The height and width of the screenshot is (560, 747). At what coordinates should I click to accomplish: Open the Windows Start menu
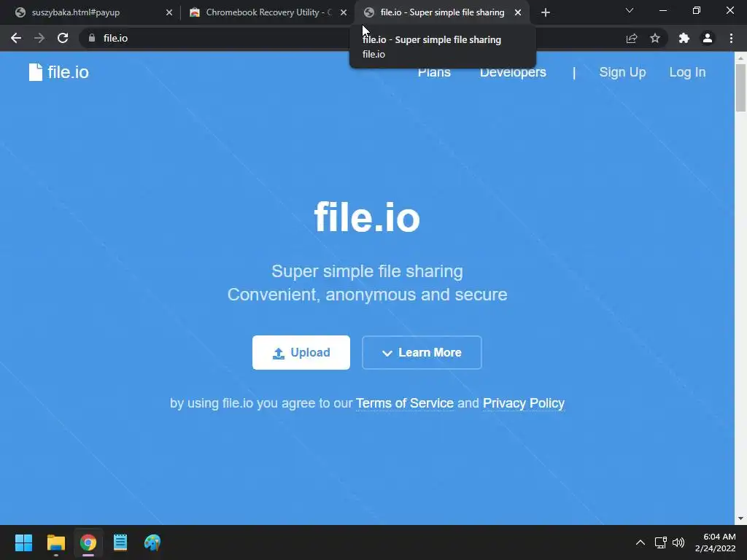(23, 542)
